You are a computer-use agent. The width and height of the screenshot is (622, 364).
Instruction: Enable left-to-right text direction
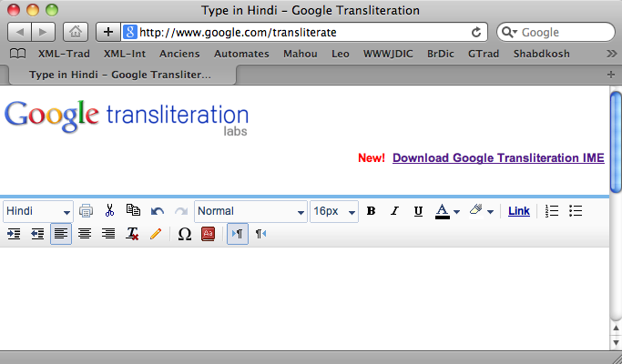point(237,234)
